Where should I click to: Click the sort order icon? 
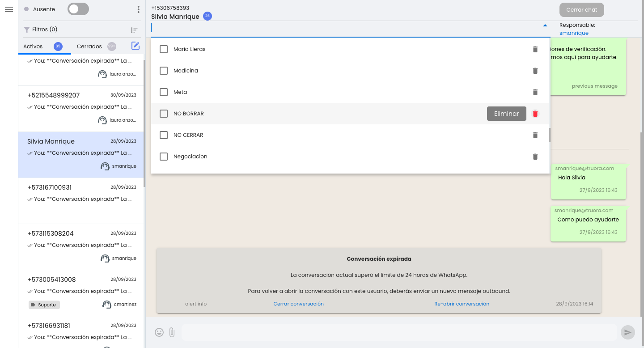coord(134,30)
